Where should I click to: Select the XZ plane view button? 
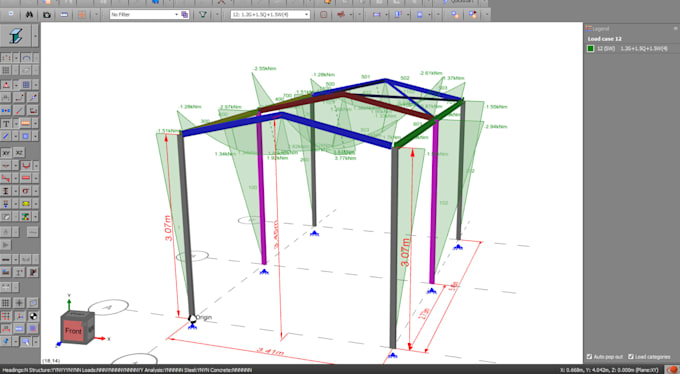(19, 153)
